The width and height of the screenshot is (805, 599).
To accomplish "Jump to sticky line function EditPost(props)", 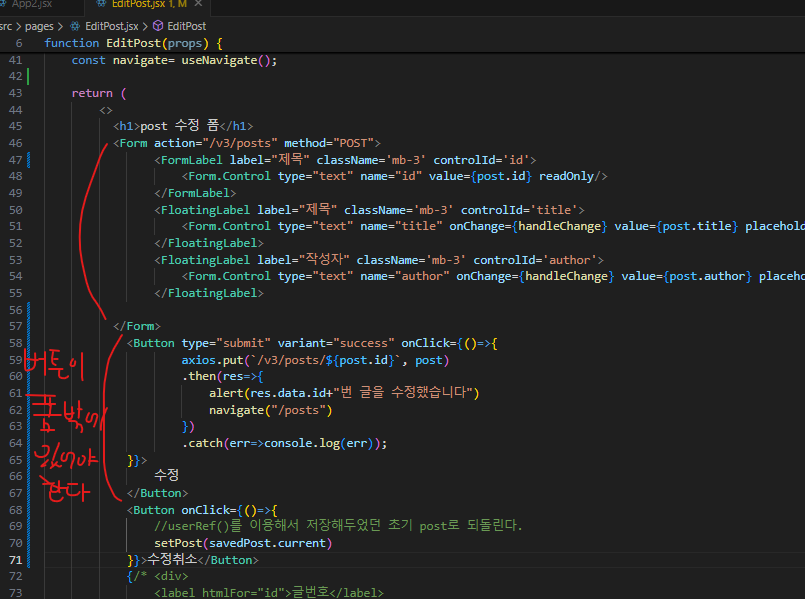I will pyautogui.click(x=133, y=43).
